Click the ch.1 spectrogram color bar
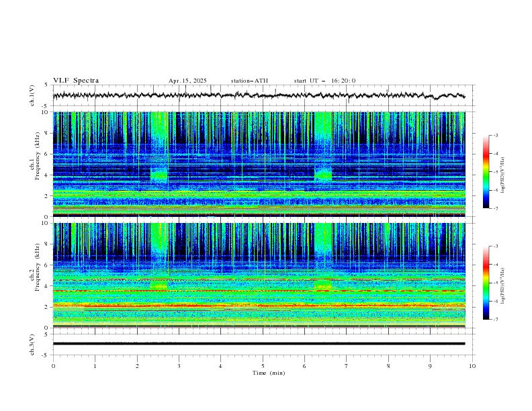Viewport: 532px width, 411px height. pos(486,172)
